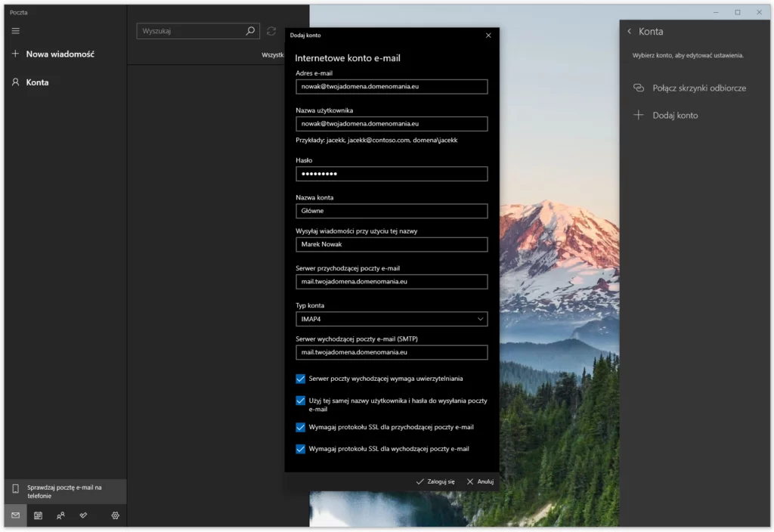Image resolution: width=774 pixels, height=532 pixels.
Task: Click the Hasło password field
Action: (x=392, y=175)
